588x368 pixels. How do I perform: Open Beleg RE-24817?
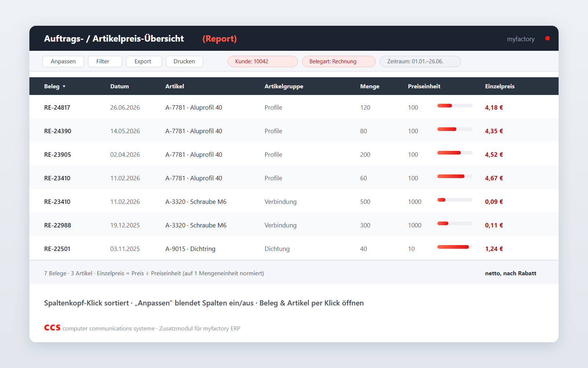[x=57, y=107]
